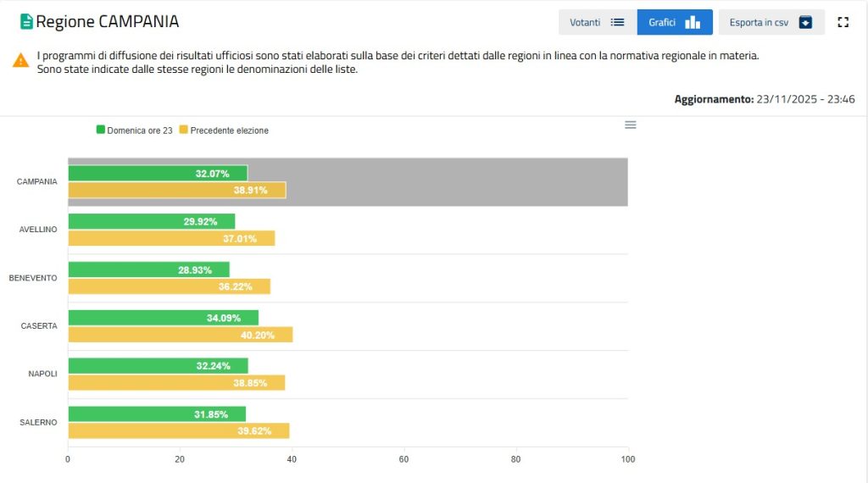
Task: Toggle the Precedente elezione legend series
Action: (x=229, y=130)
